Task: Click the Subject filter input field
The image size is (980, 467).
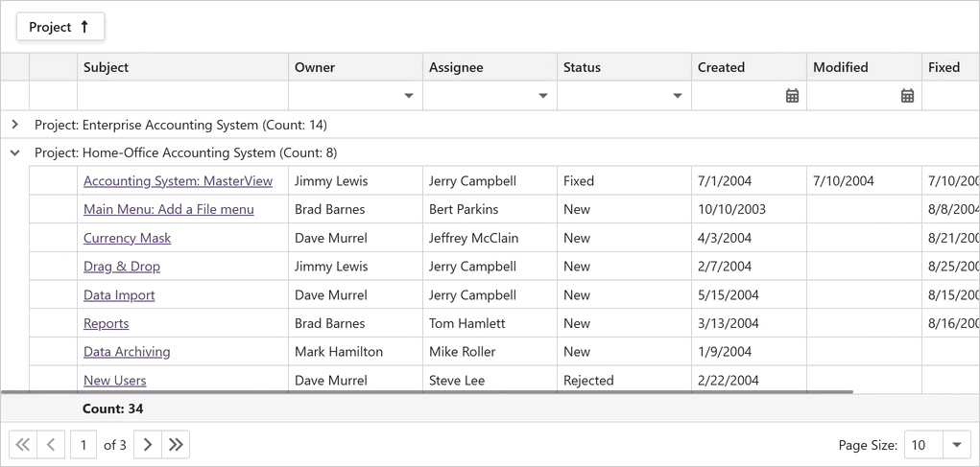Action: click(182, 96)
